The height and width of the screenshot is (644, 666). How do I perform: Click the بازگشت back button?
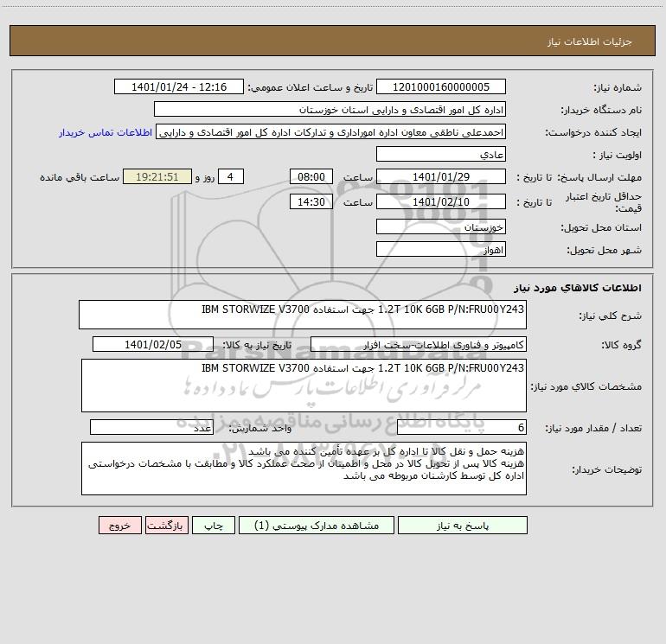[x=166, y=525]
